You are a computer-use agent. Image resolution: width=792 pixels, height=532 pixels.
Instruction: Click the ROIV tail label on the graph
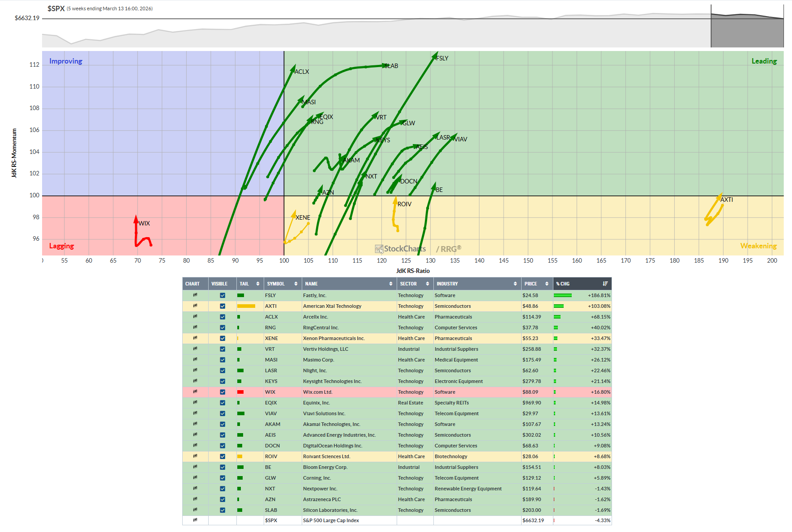(x=404, y=204)
